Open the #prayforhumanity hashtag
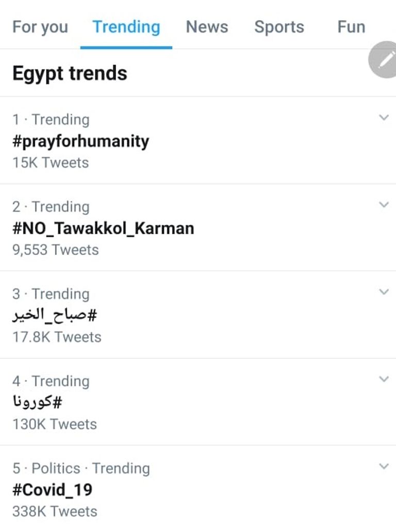396x532 pixels. [x=80, y=141]
